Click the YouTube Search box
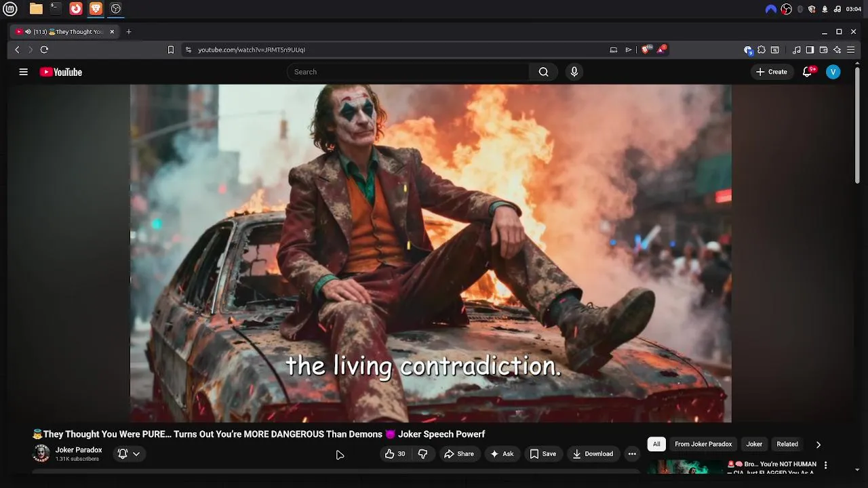 [408, 72]
